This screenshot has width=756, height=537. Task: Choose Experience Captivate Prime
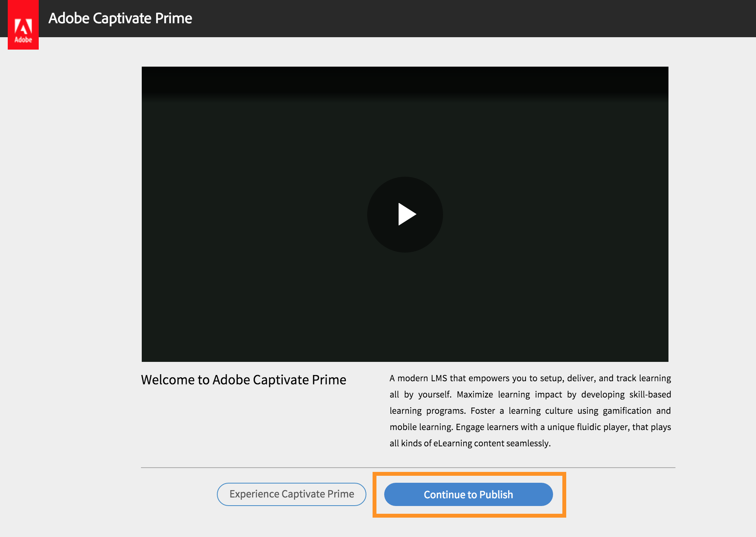(292, 494)
